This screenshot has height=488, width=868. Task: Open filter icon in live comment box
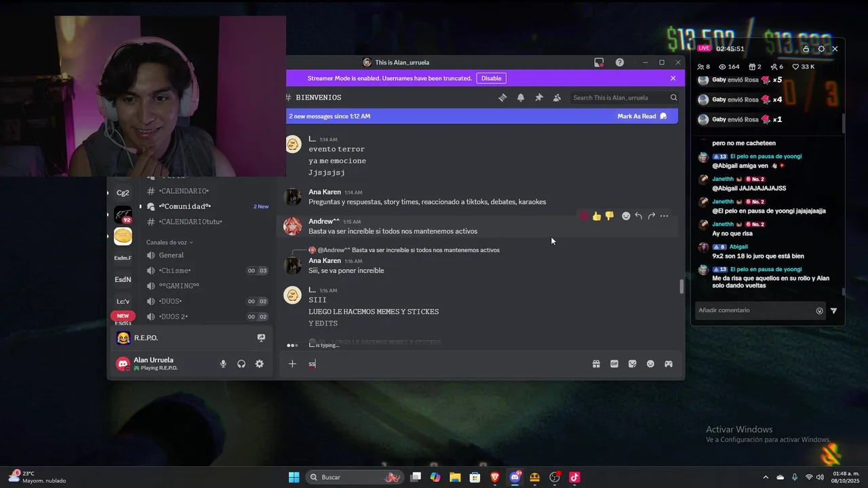click(834, 310)
